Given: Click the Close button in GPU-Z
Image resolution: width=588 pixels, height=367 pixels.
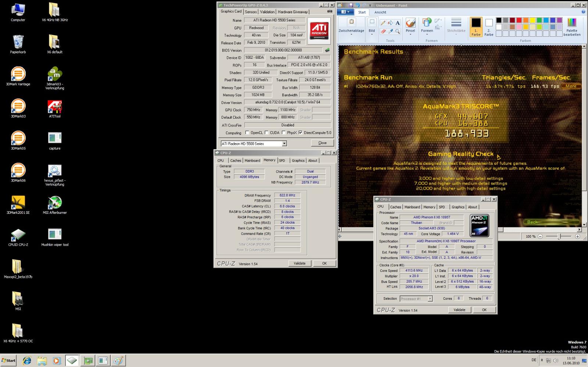Looking at the screenshot, I should pyautogui.click(x=322, y=143).
